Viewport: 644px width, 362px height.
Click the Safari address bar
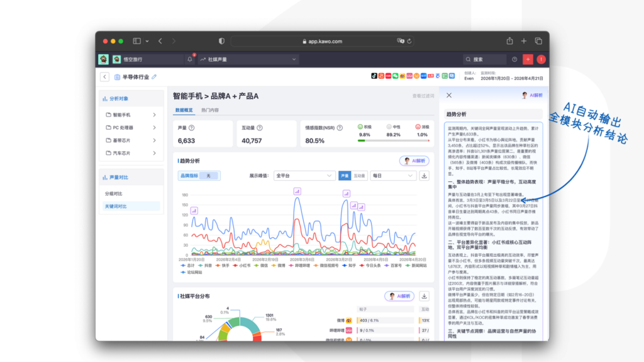323,41
